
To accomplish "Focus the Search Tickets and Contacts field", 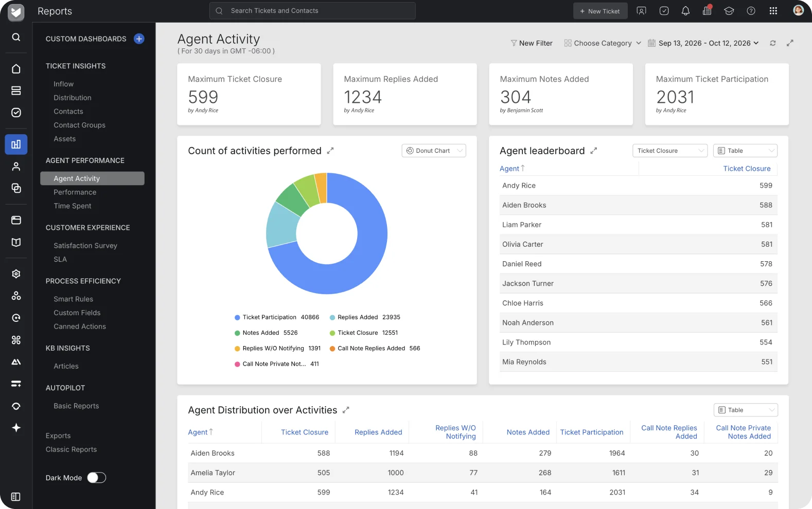I will tap(312, 11).
